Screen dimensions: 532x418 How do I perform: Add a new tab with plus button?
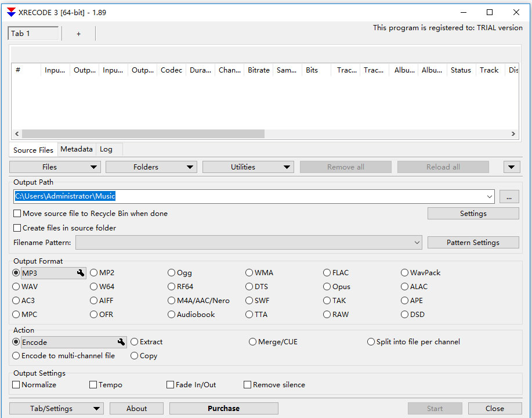[79, 34]
